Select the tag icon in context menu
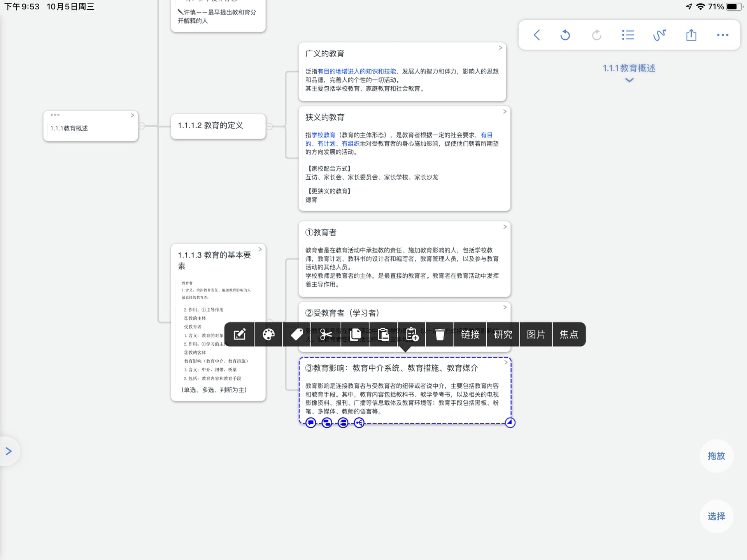The image size is (747, 560). [297, 334]
